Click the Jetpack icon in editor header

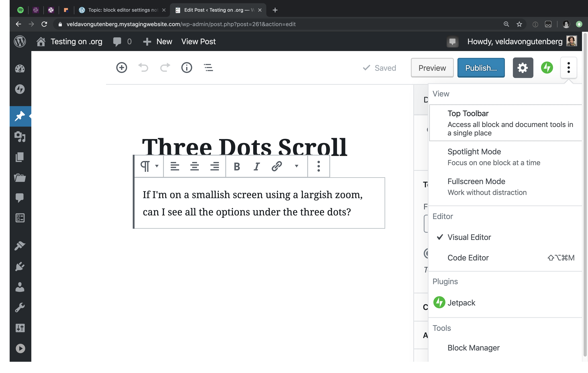pos(547,68)
